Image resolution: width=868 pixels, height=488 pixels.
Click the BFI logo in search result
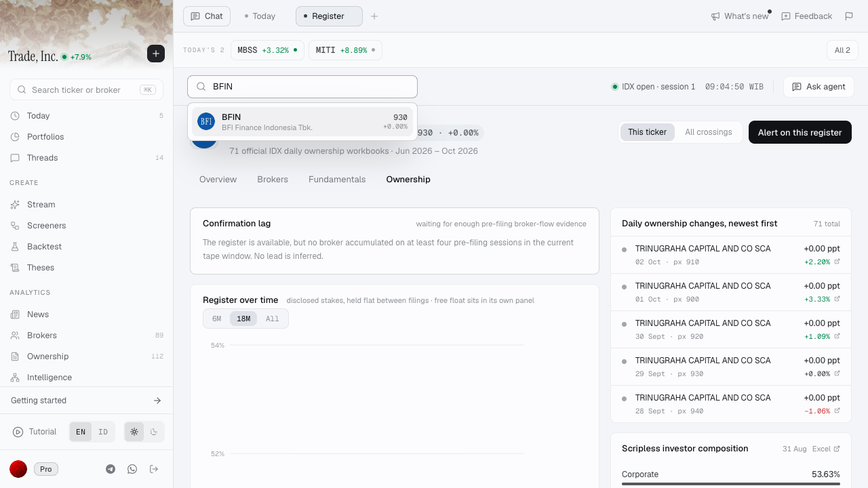click(x=206, y=121)
